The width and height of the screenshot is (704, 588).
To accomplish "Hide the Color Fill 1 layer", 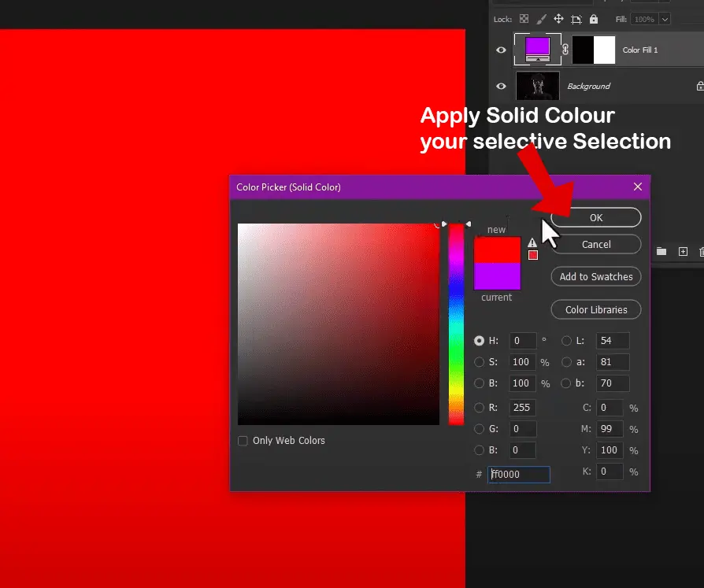I will pyautogui.click(x=501, y=49).
